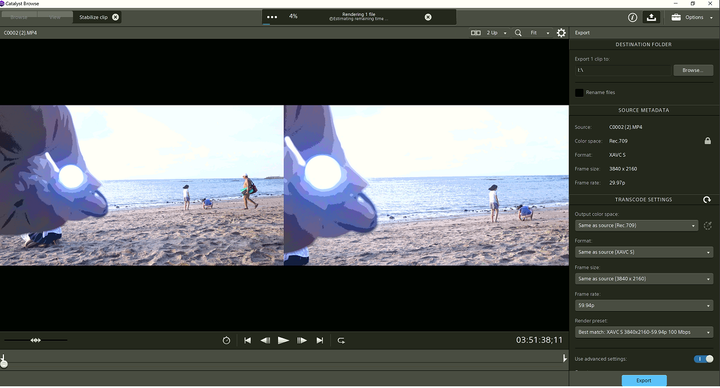Open the 2 Up preview layout dropdown
Image resolution: width=720 pixels, height=388 pixels.
(496, 33)
